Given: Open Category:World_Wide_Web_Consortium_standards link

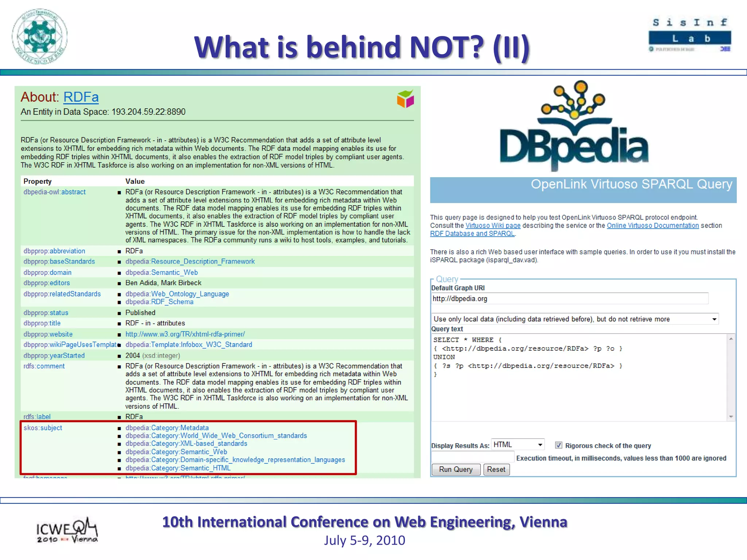Looking at the screenshot, I should click(x=216, y=436).
